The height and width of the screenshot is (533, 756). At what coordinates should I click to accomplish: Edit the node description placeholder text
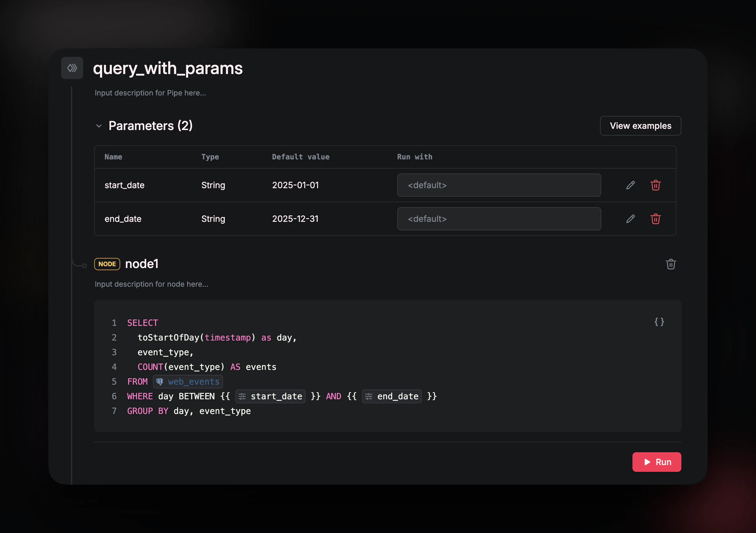pyautogui.click(x=151, y=284)
